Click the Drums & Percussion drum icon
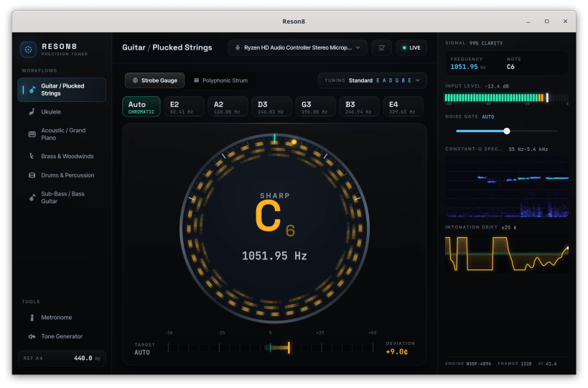 [32, 175]
